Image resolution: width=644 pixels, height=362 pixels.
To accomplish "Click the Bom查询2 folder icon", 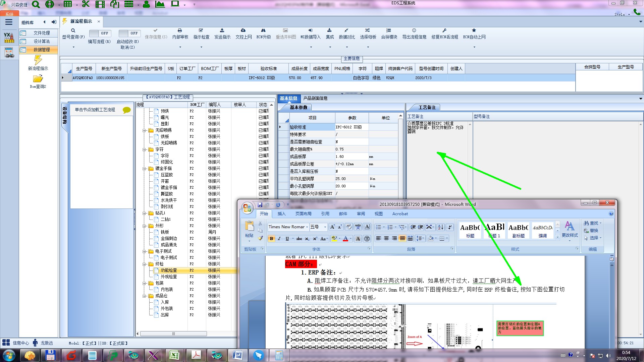I will [38, 79].
